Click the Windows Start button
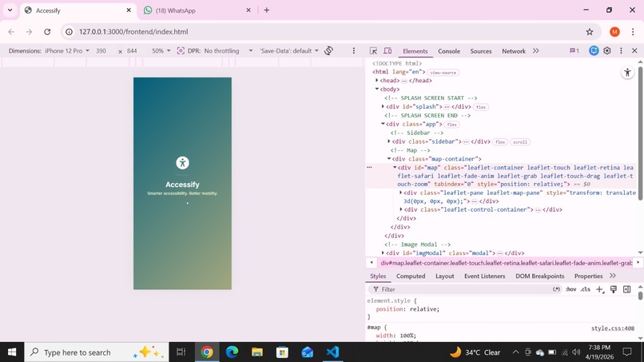644x362 pixels. (x=12, y=352)
